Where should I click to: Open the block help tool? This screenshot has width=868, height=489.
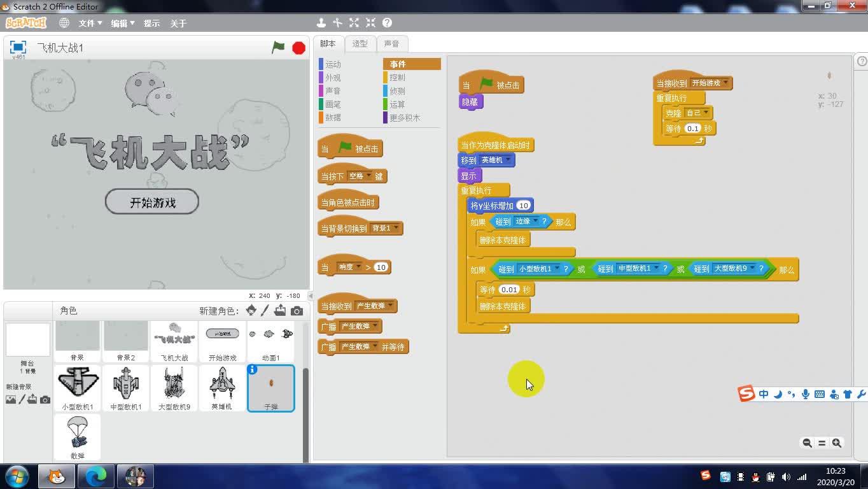point(386,22)
